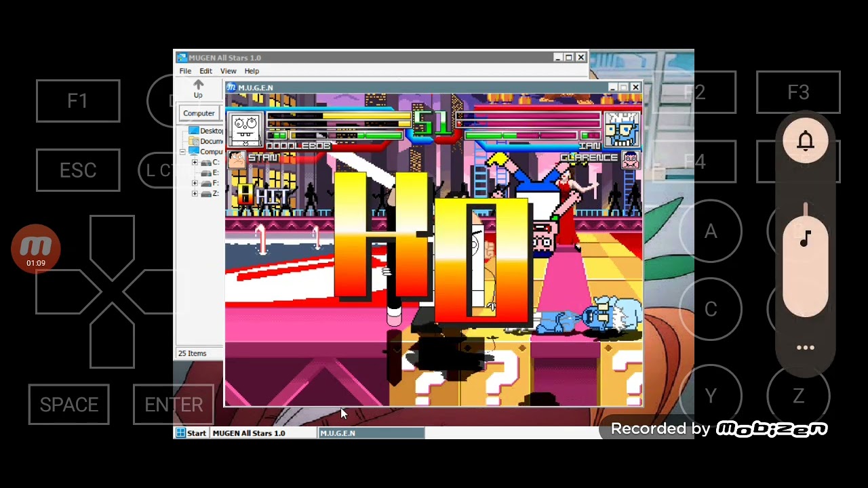Click the Clarence partner portrait

tap(631, 160)
